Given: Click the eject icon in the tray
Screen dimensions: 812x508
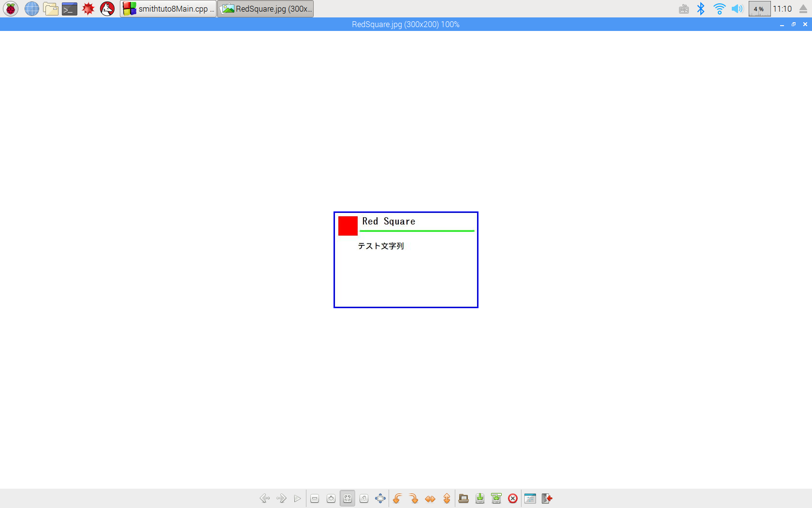Looking at the screenshot, I should [x=803, y=9].
